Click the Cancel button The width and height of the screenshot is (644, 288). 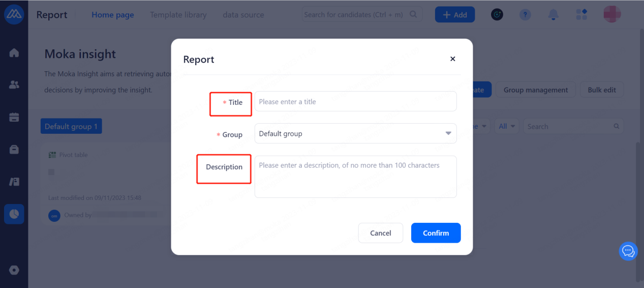click(x=381, y=233)
